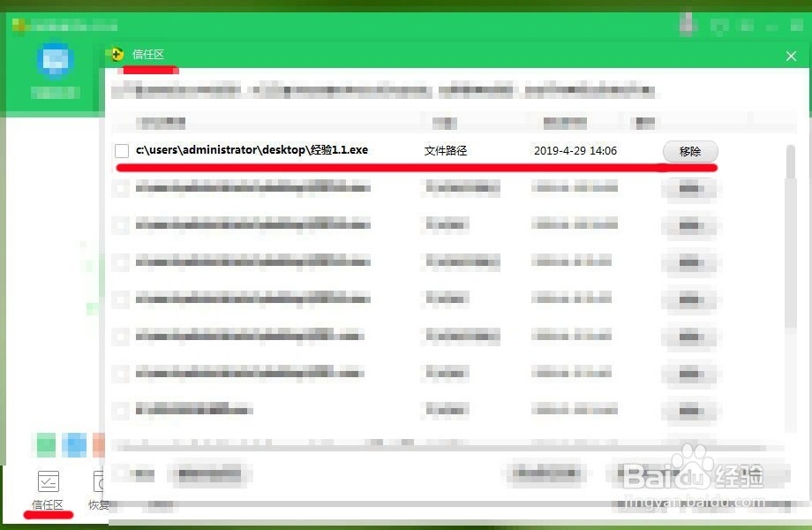
Task: Click 移除 on the third trusted item row
Action: pyautogui.click(x=690, y=224)
